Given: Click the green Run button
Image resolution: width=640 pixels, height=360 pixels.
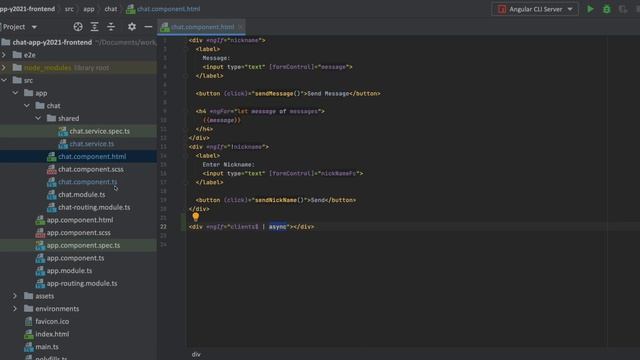Looking at the screenshot, I should click(x=590, y=9).
